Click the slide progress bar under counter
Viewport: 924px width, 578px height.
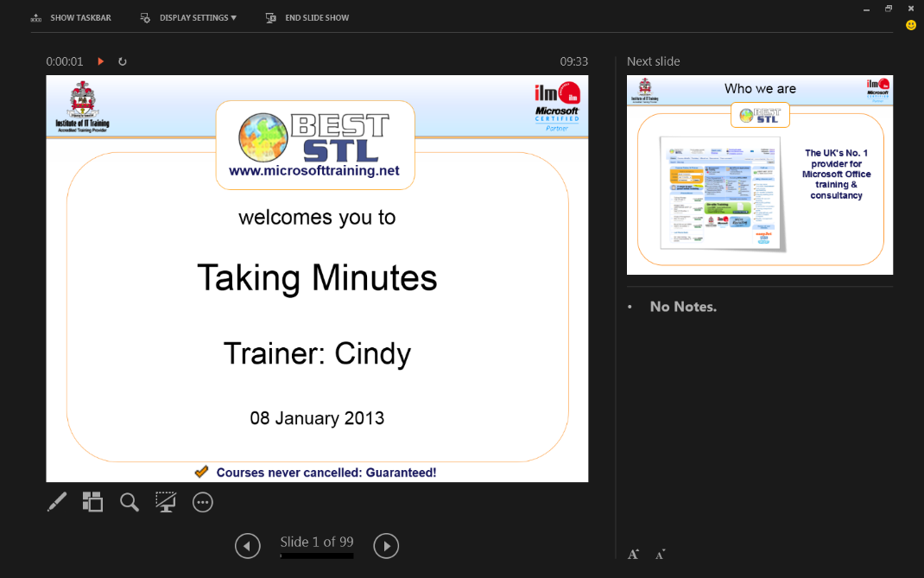[x=317, y=556]
